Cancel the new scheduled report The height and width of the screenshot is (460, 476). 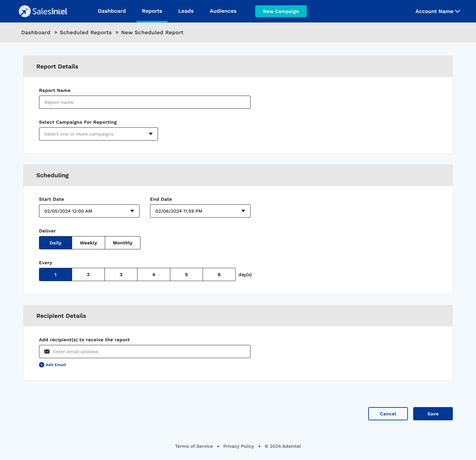coord(388,414)
